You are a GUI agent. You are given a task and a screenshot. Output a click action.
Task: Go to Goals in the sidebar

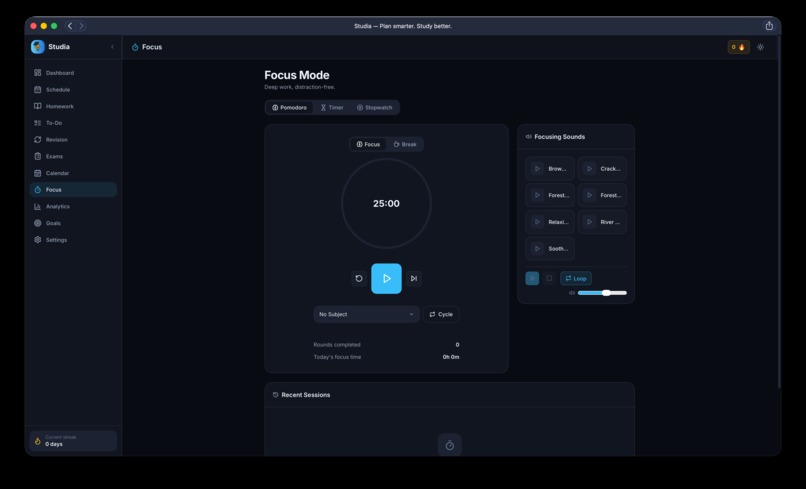pos(73,223)
